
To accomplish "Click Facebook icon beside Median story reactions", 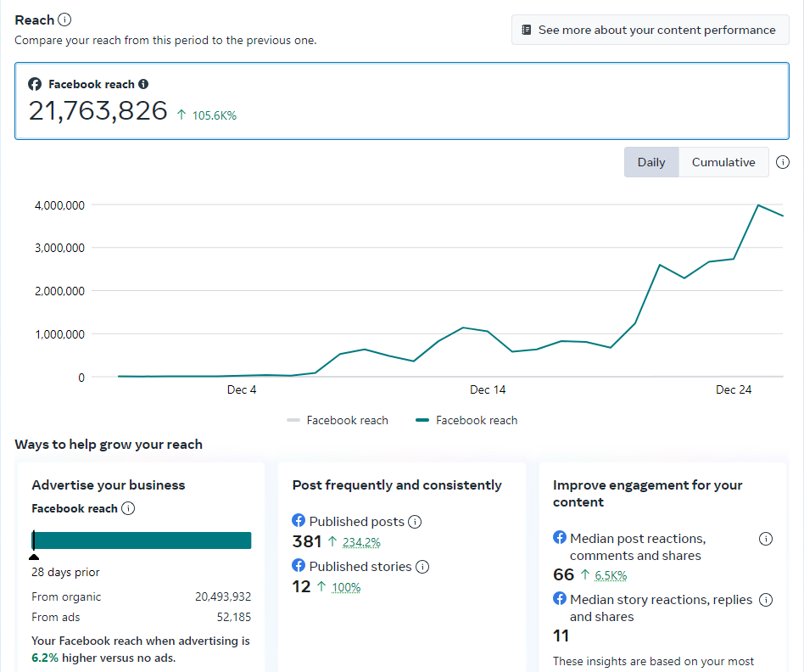I will (x=560, y=598).
